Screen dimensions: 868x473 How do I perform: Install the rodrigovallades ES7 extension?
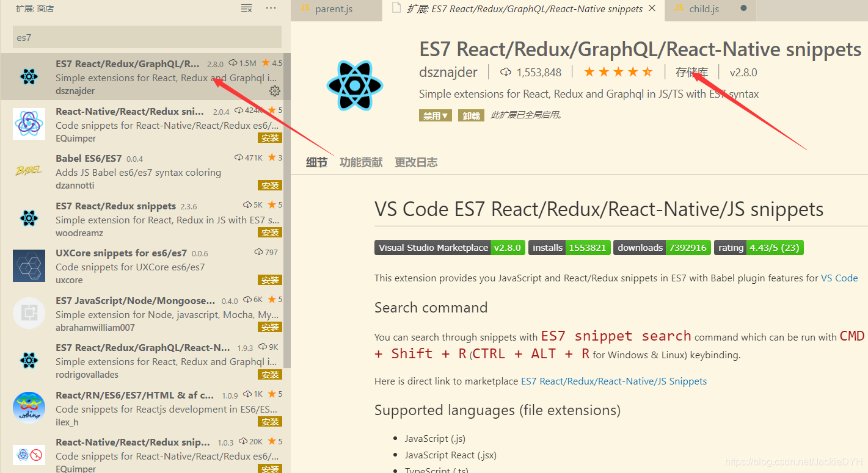click(270, 375)
